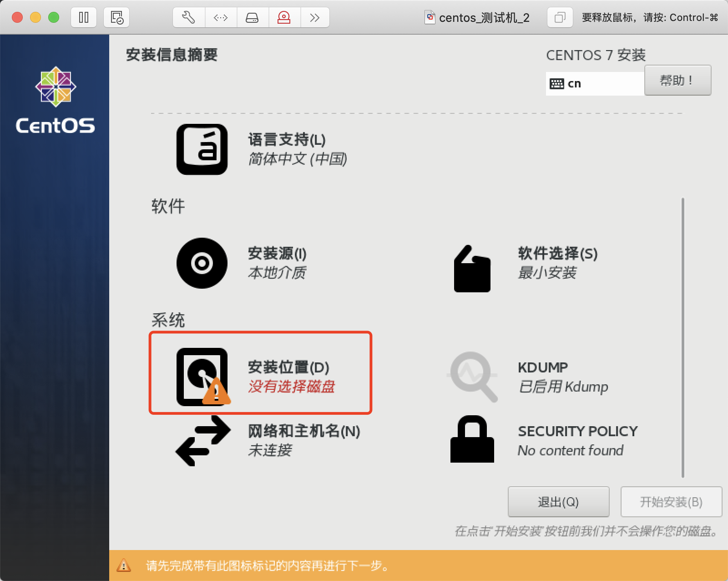The width and height of the screenshot is (728, 581).
Task: Click the 最小安装 status text
Action: 547,272
